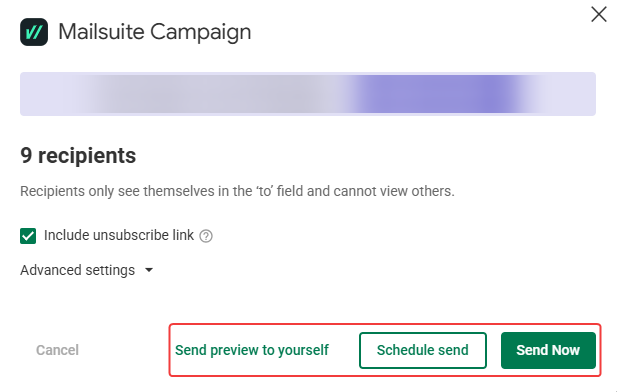The height and width of the screenshot is (392, 617).
Task: Close the Mailsuite Campaign dialog
Action: pyautogui.click(x=599, y=15)
